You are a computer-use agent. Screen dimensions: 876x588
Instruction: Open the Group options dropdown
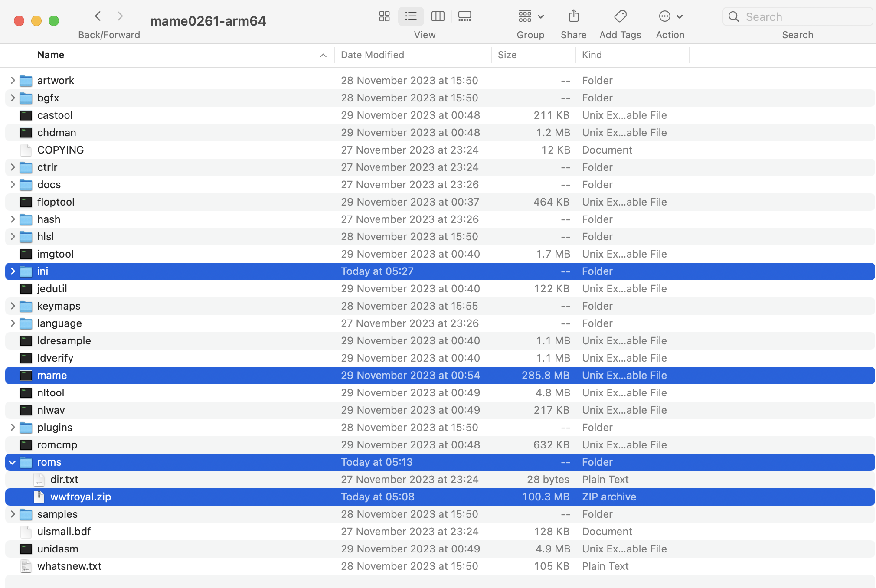(x=531, y=16)
